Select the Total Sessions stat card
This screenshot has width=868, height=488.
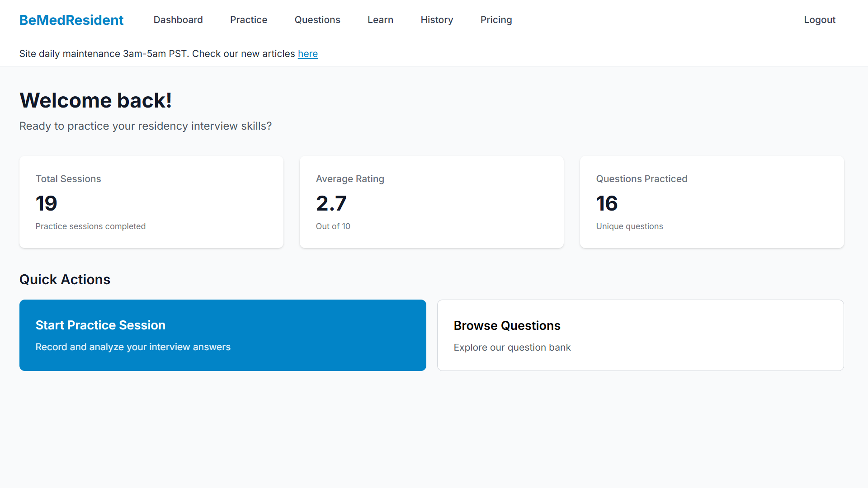pyautogui.click(x=151, y=202)
